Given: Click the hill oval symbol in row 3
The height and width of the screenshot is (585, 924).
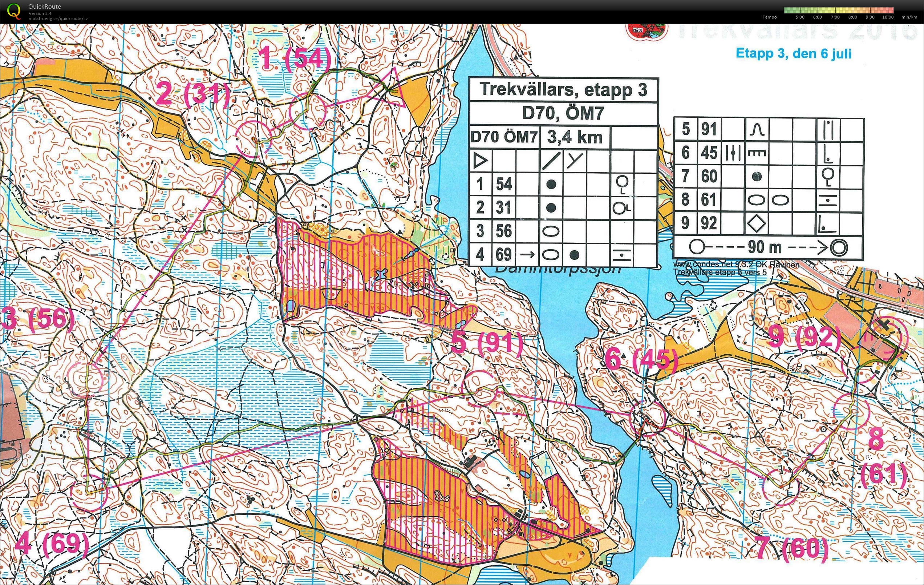Looking at the screenshot, I should point(551,231).
